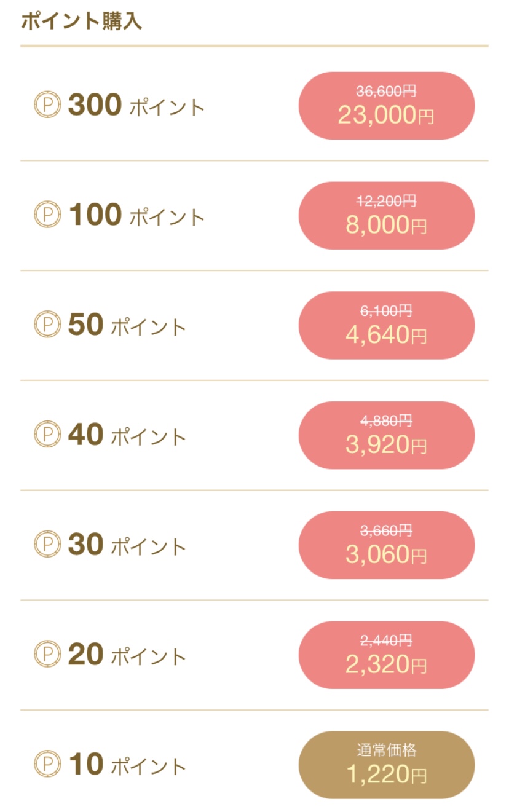Screen dimensions: 509x812
Task: Click the 50 ポイント label
Action: (x=127, y=325)
